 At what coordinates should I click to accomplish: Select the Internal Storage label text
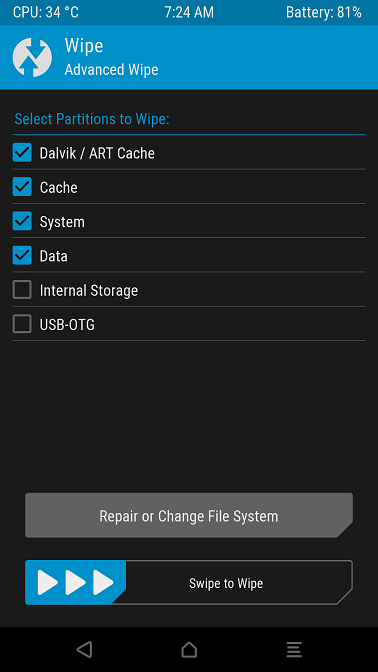tap(89, 291)
